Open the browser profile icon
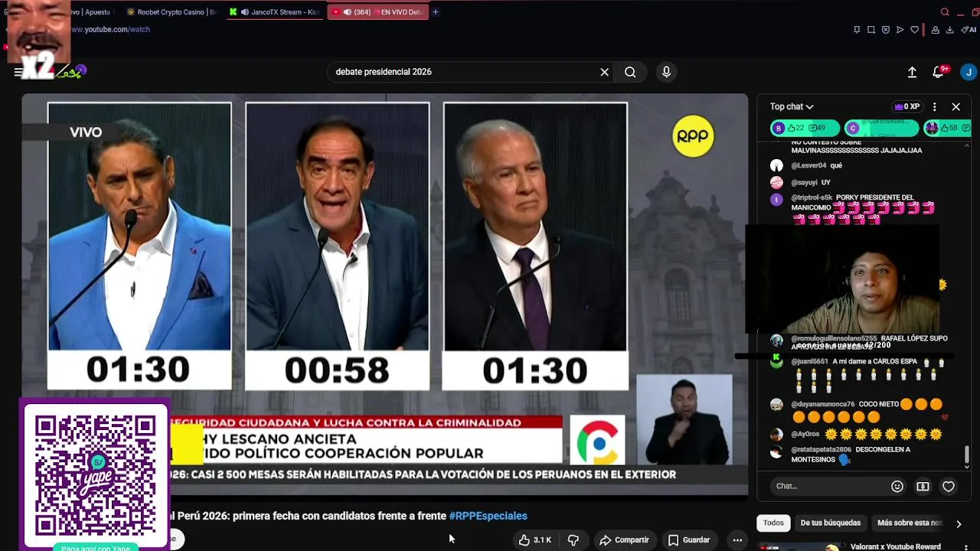The width and height of the screenshot is (980, 551). pos(936,30)
